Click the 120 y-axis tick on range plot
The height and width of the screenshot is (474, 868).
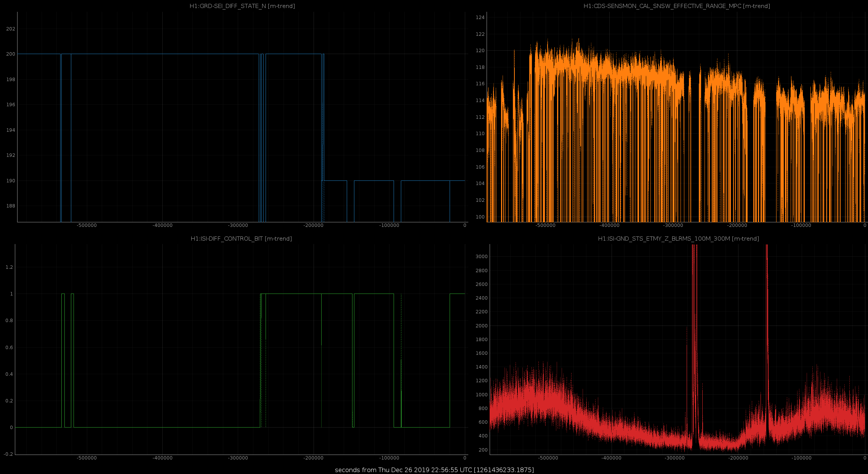click(480, 51)
